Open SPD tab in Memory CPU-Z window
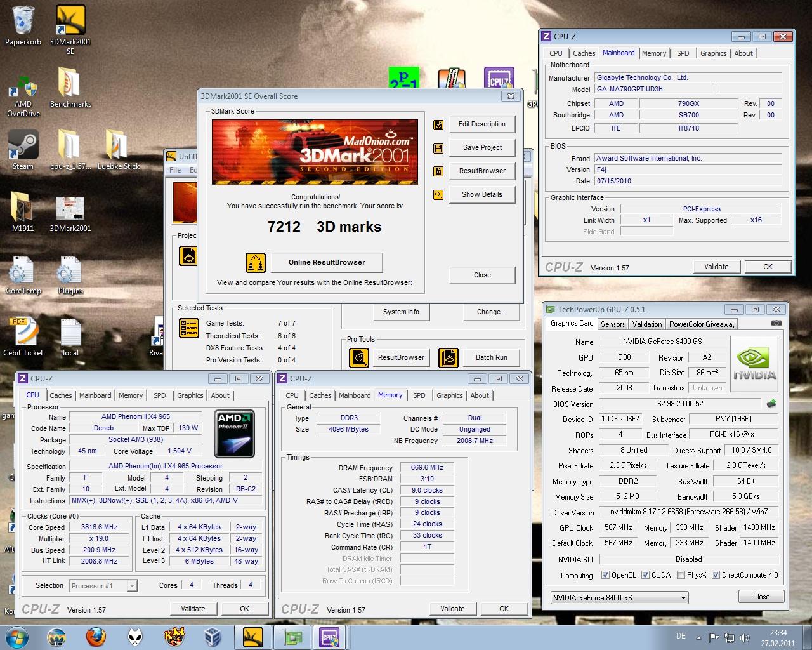812x650 pixels. click(x=419, y=395)
